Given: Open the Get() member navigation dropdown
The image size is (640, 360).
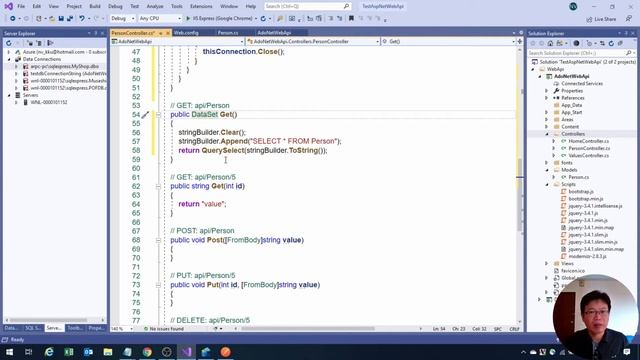Looking at the screenshot, I should 449,41.
